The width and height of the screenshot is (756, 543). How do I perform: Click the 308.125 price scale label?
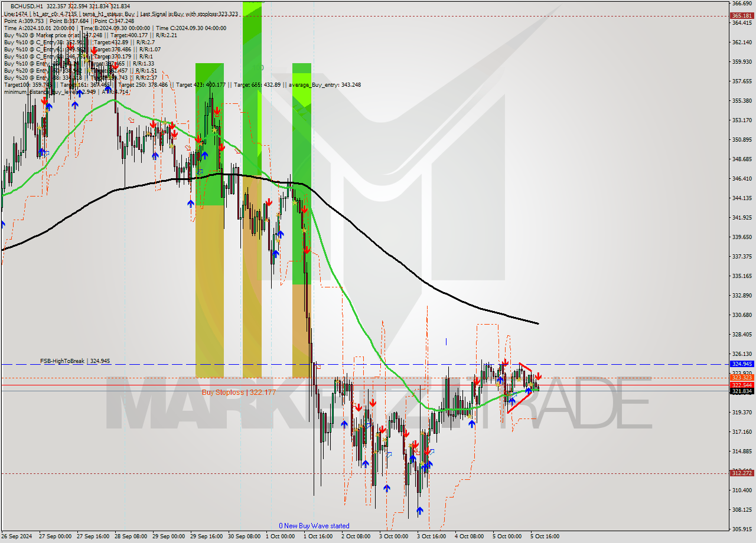tap(742, 509)
